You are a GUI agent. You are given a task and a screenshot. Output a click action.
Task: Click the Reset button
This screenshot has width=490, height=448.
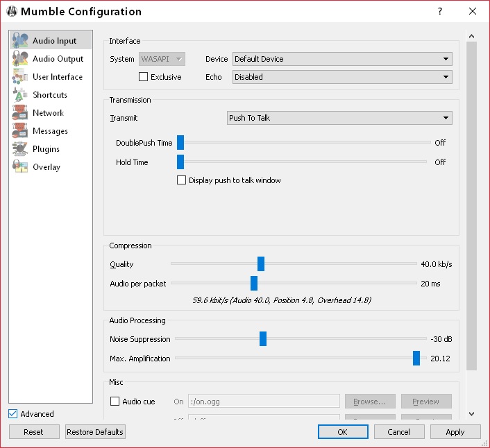(34, 432)
